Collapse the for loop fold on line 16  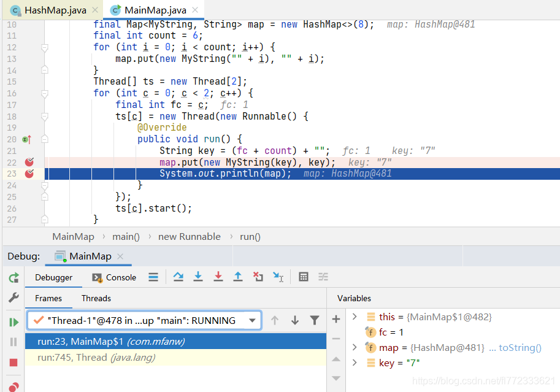point(45,93)
